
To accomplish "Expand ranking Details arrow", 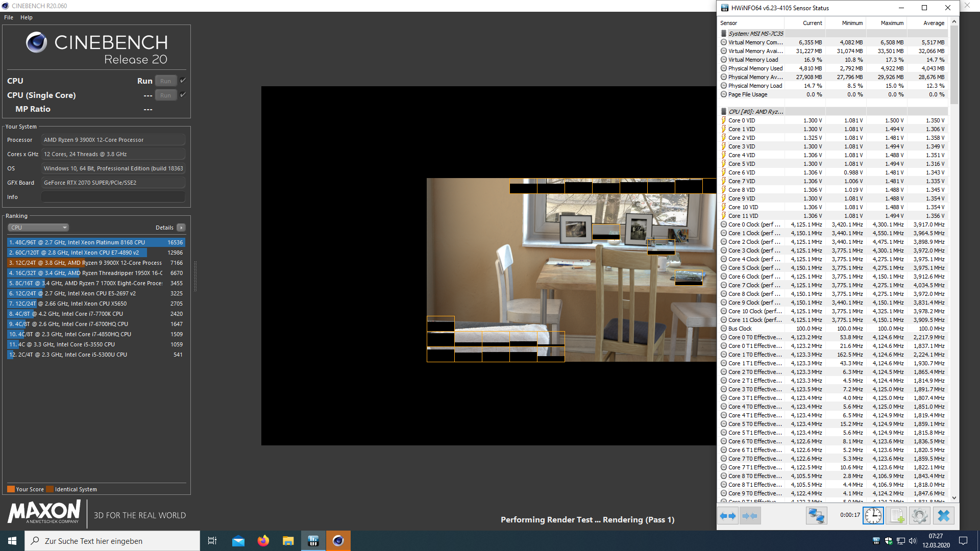I will tap(181, 228).
